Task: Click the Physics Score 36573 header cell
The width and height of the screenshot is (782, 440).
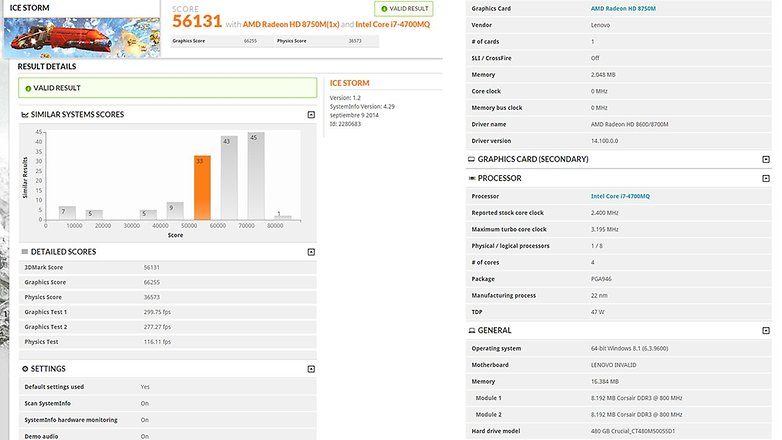Action: [326, 41]
